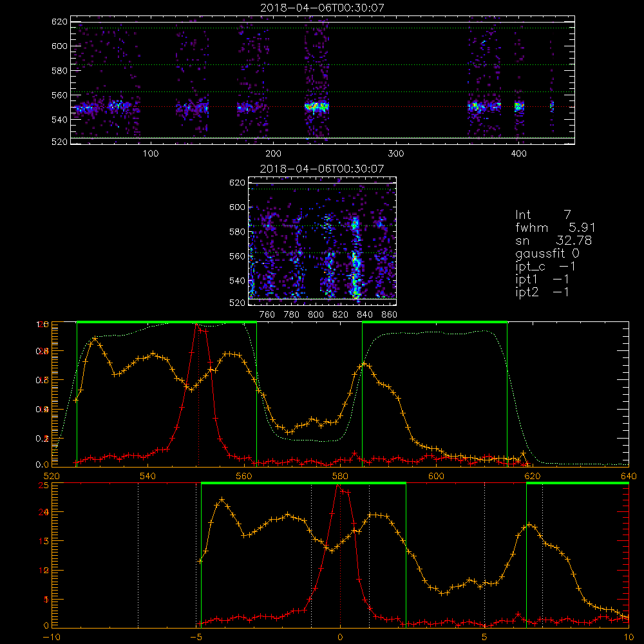
Task: Click x-axis label 540 under the third plot
Action: point(147,476)
